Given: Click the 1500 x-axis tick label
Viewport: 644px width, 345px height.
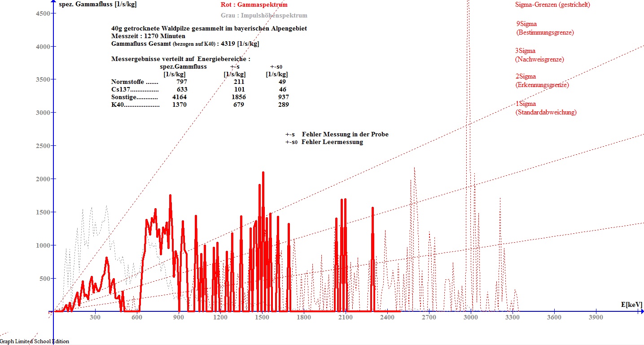Looking at the screenshot, I should point(262,318).
